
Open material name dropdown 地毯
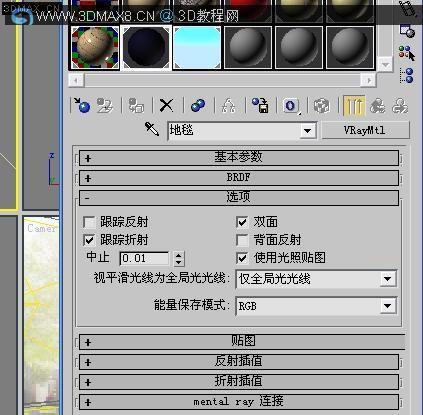[307, 131]
